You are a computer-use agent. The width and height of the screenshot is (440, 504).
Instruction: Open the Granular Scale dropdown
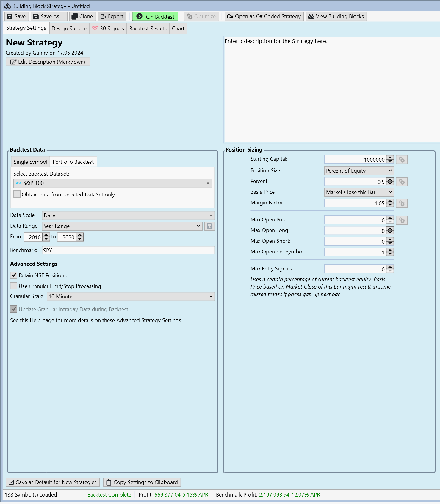point(131,297)
